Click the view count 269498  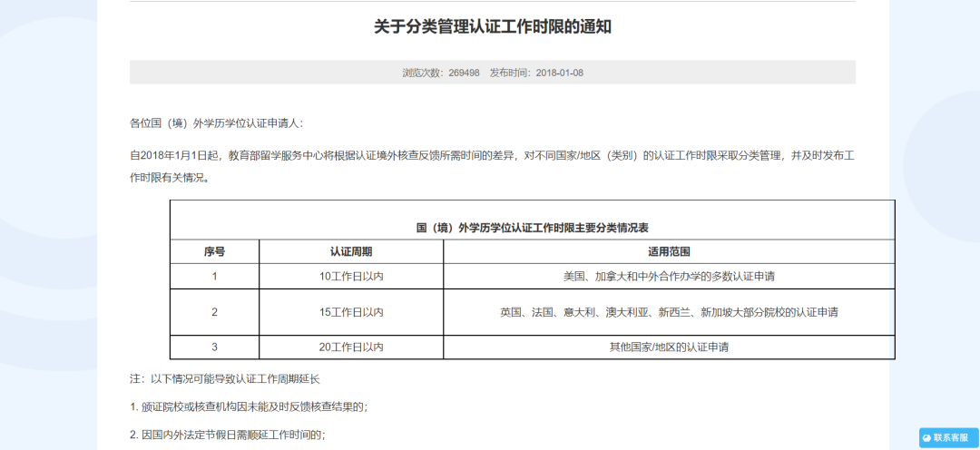pyautogui.click(x=464, y=73)
